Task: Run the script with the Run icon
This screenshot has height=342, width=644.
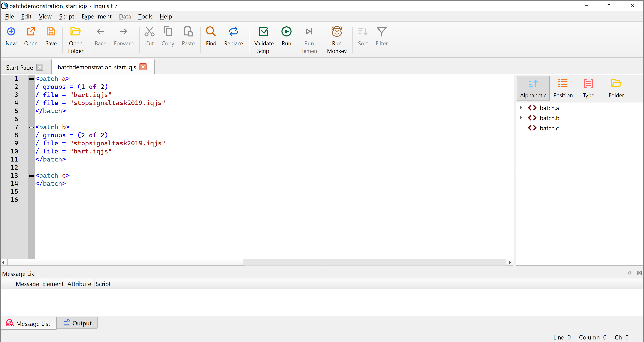Action: 286,32
